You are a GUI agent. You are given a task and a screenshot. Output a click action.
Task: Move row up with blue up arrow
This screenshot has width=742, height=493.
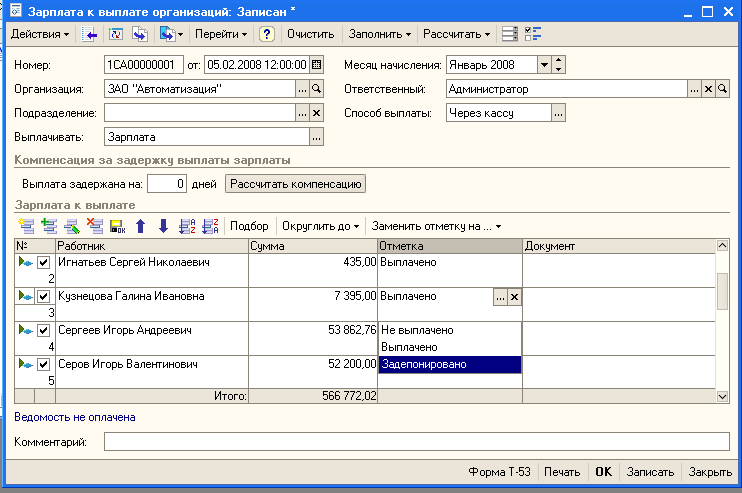click(141, 226)
